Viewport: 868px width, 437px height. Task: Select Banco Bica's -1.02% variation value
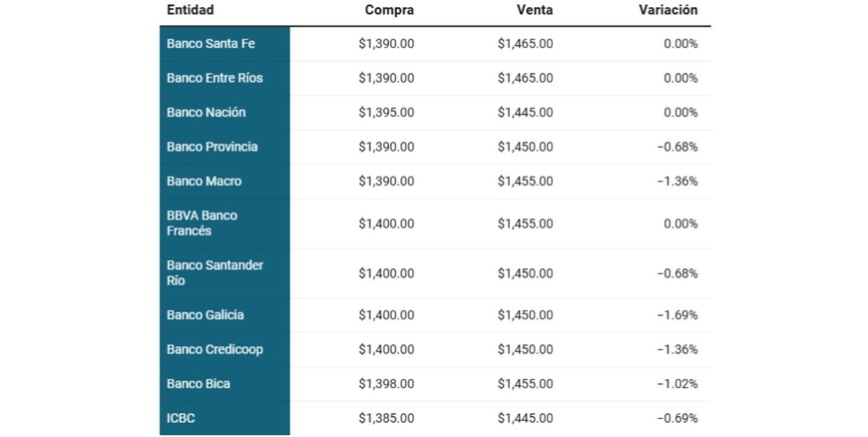(677, 384)
